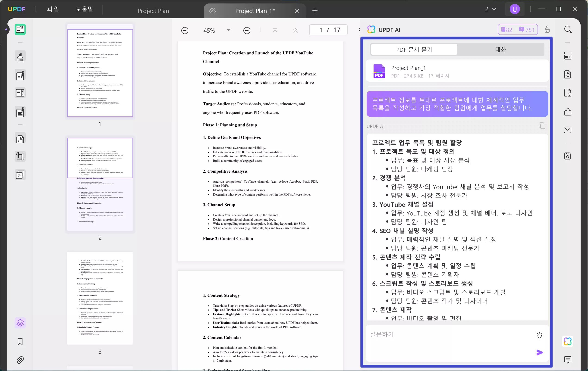Open the zoom percentage dropdown
The width and height of the screenshot is (588, 371).
click(229, 31)
